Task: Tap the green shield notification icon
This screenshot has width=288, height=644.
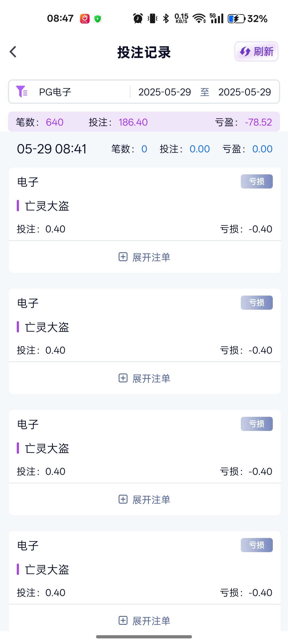Action: click(x=98, y=19)
